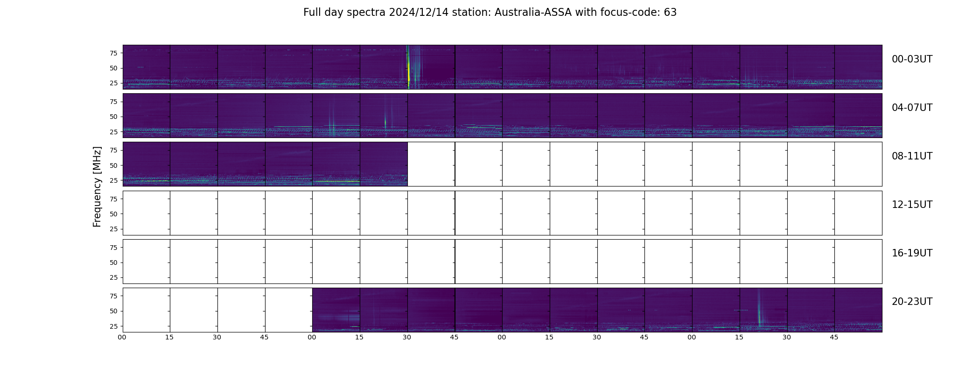
Task: Click the 75 tick label of the 04-07UT row
Action: pos(113,102)
